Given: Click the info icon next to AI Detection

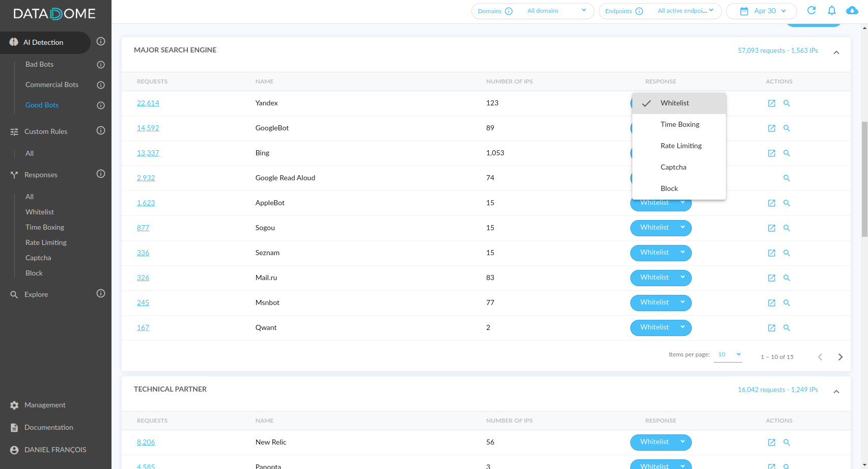Looking at the screenshot, I should [101, 41].
